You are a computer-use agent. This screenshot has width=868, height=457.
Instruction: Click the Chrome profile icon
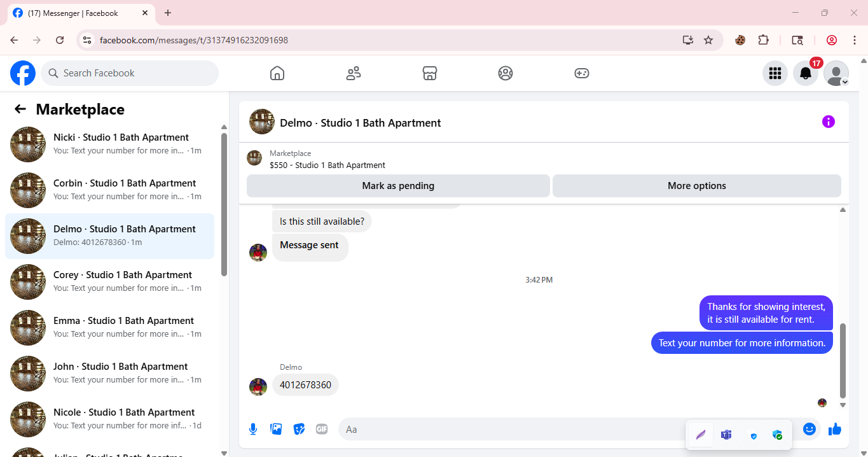832,40
